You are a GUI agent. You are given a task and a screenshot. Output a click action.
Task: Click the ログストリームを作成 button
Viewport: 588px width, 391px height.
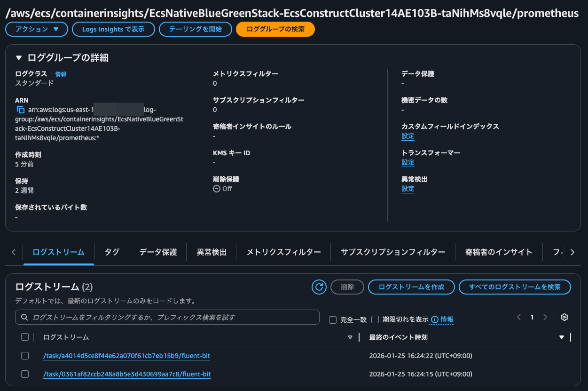(x=411, y=287)
